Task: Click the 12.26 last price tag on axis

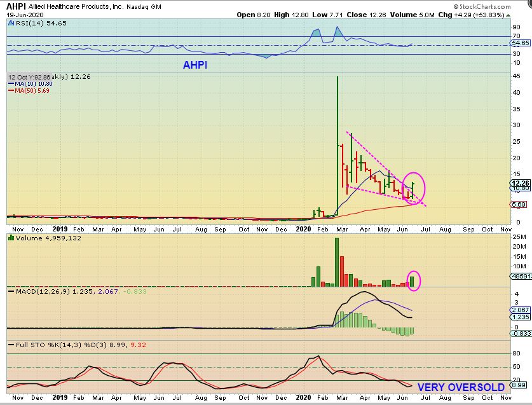Action: (521, 183)
